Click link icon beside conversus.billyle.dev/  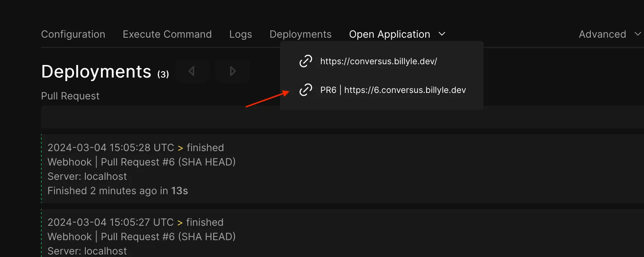point(305,61)
